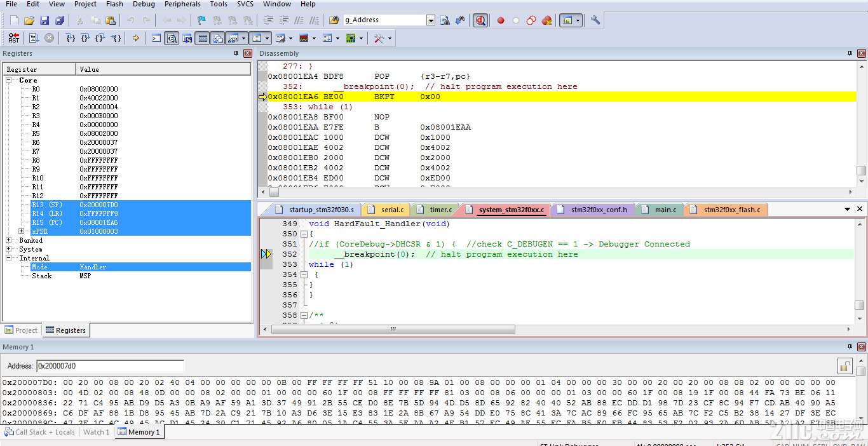Viewport: 868px width, 446px height.
Task: Click the Step Out icon
Action: tap(100, 38)
